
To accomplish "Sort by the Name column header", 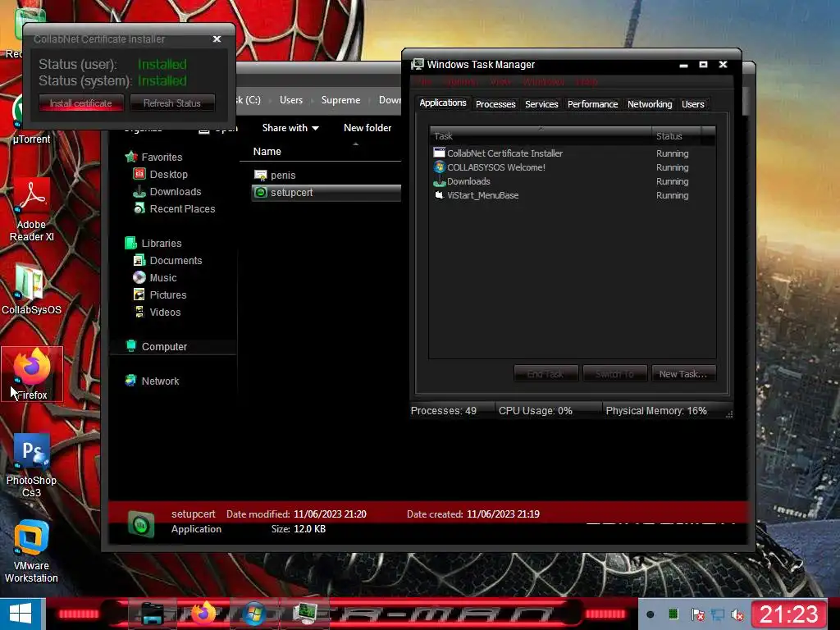I will pyautogui.click(x=267, y=151).
